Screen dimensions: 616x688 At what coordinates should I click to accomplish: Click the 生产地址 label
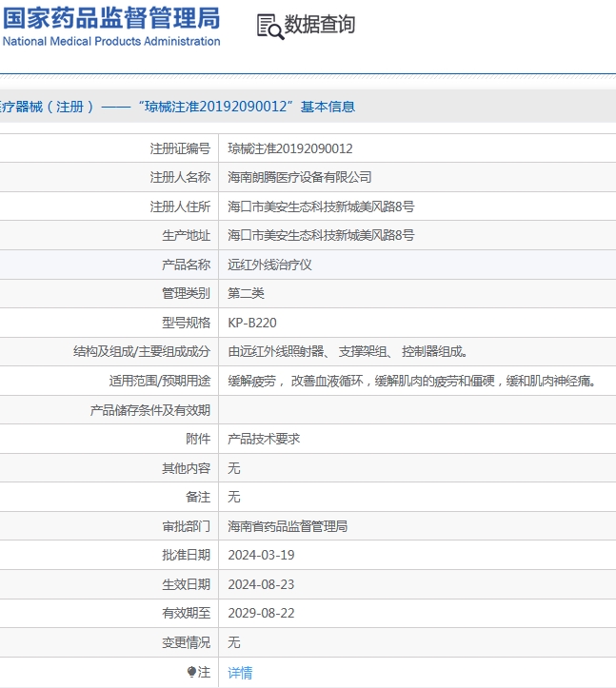187,235
